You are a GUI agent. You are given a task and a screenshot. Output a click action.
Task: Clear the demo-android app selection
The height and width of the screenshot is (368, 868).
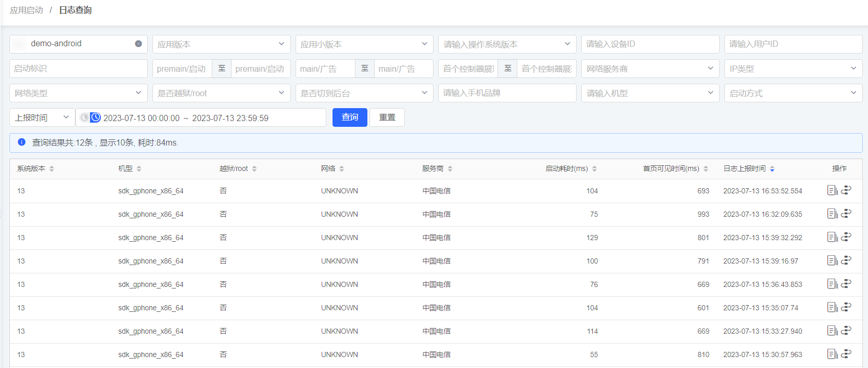(138, 44)
